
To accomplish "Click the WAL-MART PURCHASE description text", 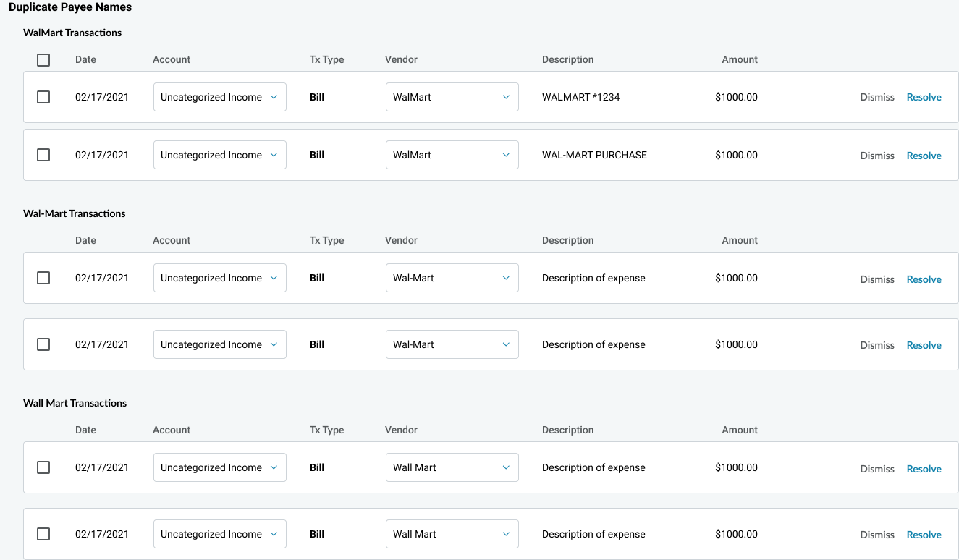I will (595, 155).
